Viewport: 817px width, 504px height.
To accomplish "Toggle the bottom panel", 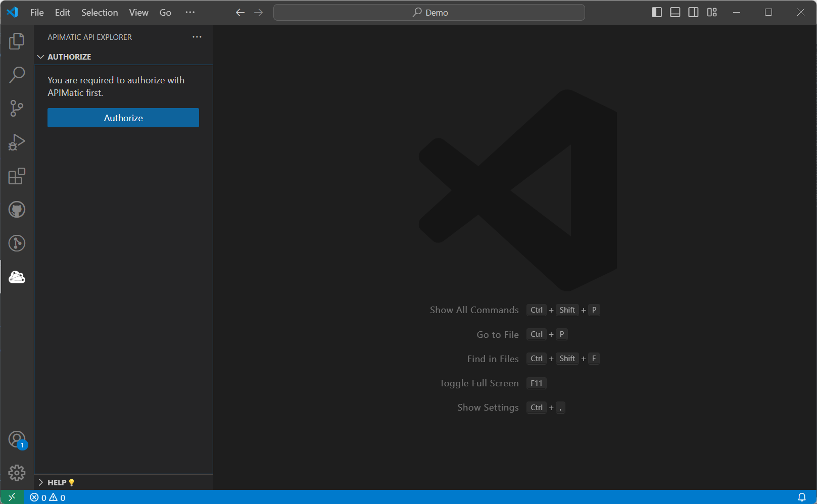I will click(x=675, y=12).
